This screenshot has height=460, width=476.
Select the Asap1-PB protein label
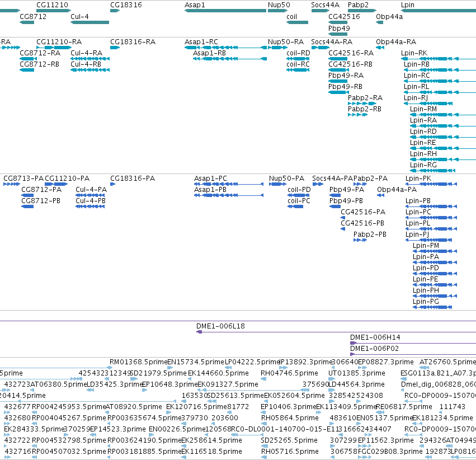pyautogui.click(x=210, y=190)
